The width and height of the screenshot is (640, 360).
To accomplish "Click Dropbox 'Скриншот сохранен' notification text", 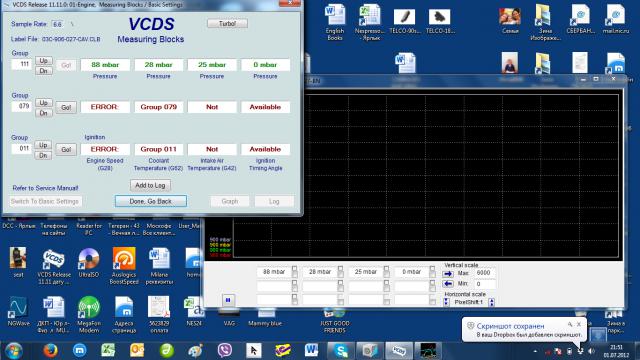I will point(510,326).
